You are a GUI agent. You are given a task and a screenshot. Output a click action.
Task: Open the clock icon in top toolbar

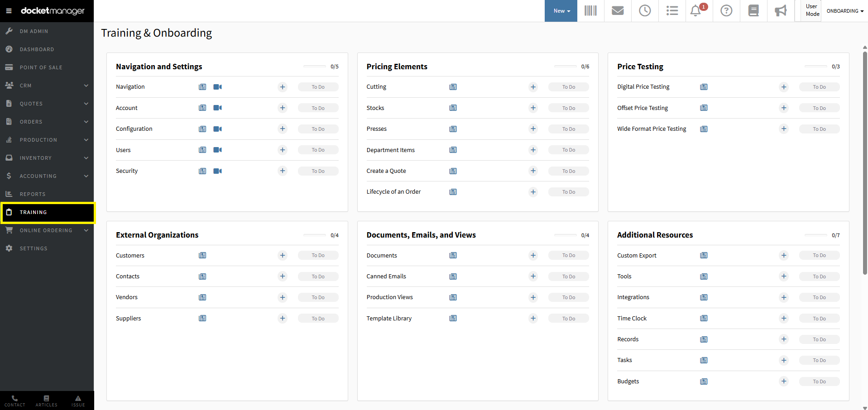[x=645, y=11]
